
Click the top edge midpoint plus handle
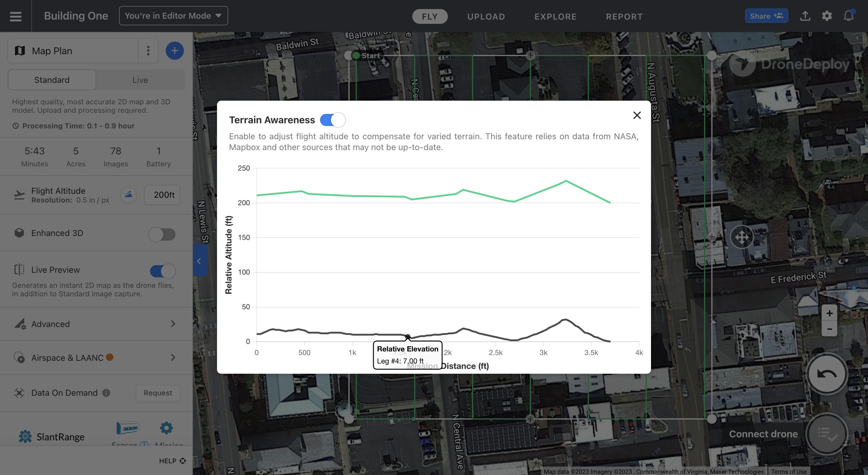tap(530, 55)
